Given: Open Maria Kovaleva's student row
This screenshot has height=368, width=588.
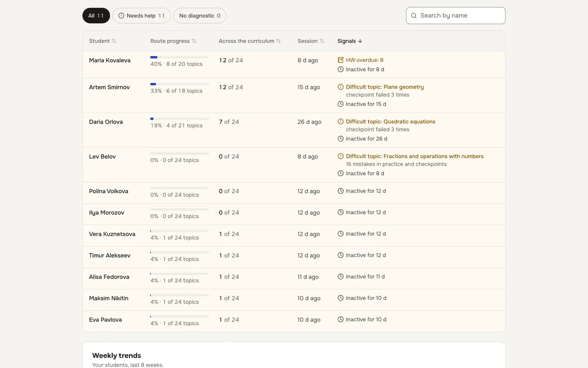Looking at the screenshot, I should (294, 65).
